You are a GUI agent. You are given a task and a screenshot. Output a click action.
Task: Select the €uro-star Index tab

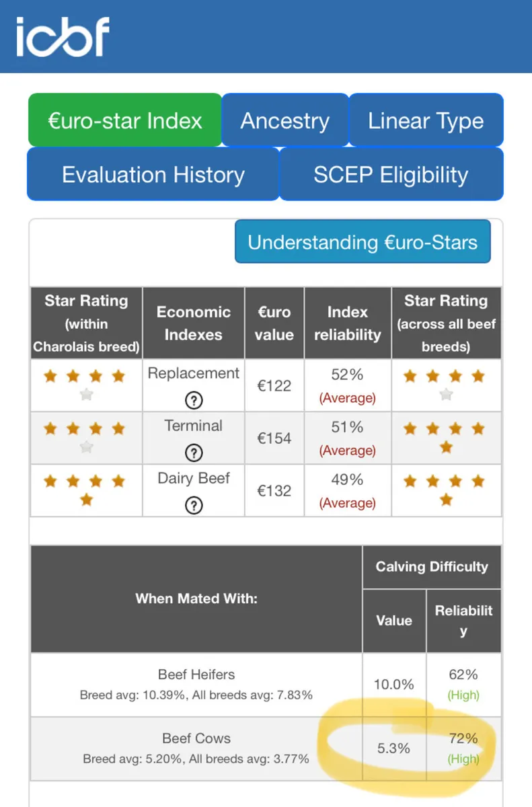coord(125,120)
